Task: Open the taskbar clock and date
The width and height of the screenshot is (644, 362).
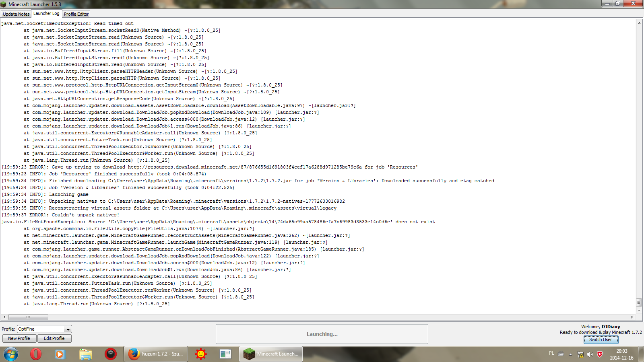Action: point(622,354)
